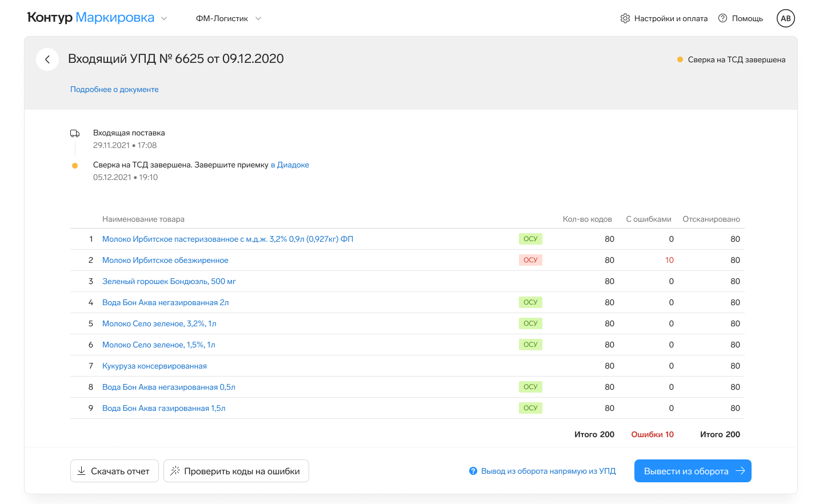815x504 pixels.
Task: Open settings via the gear icon
Action: 625,18
